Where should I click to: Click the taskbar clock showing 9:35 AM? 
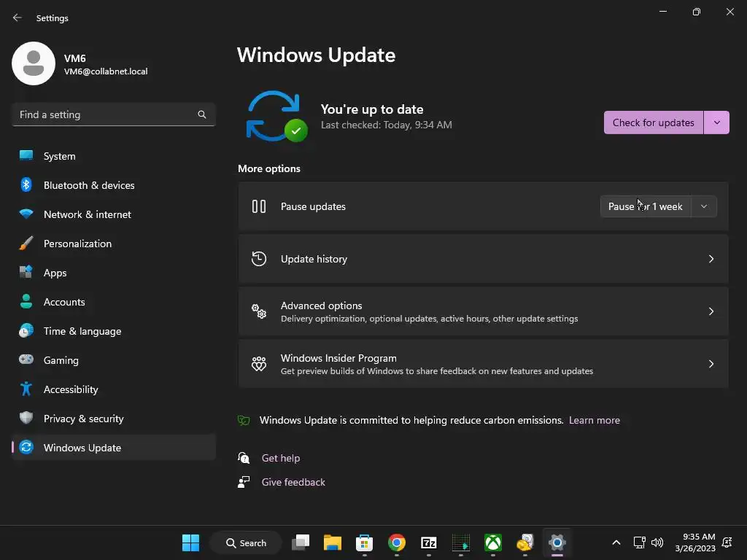click(695, 542)
